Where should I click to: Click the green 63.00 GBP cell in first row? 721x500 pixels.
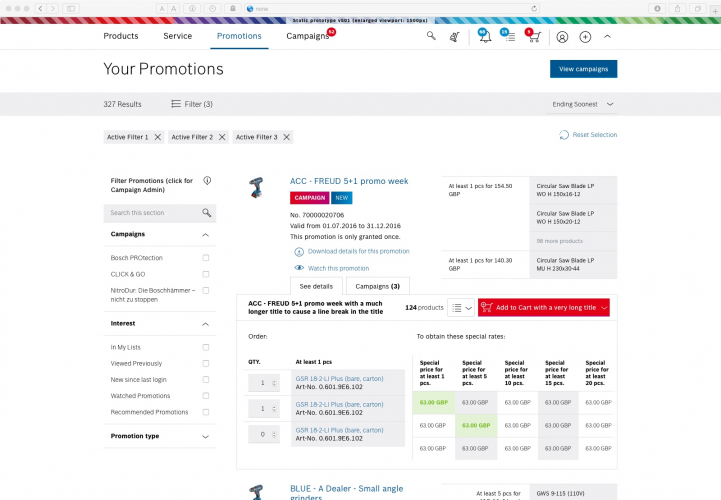tap(434, 402)
